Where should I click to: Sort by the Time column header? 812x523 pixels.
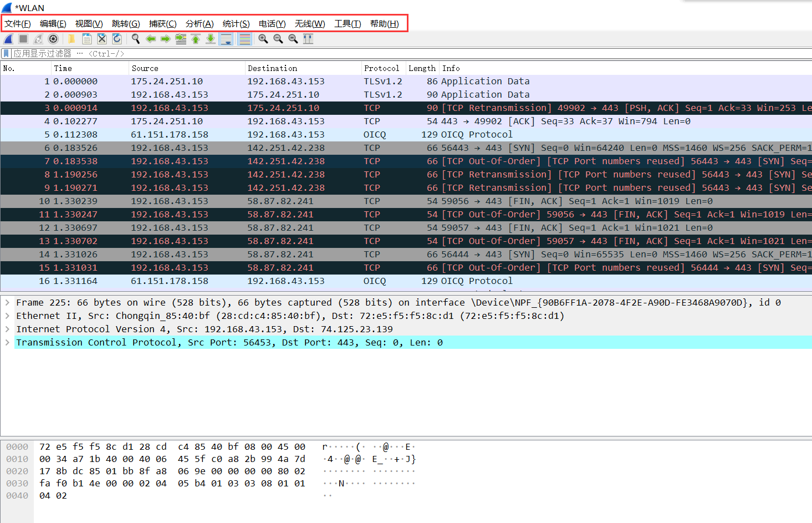click(x=90, y=68)
